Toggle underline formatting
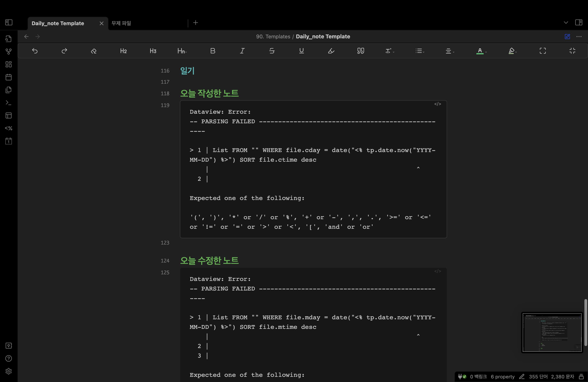The height and width of the screenshot is (382, 588). (x=301, y=51)
